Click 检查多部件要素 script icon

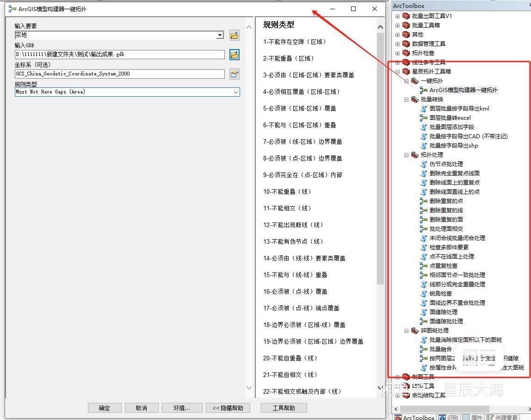(x=424, y=247)
